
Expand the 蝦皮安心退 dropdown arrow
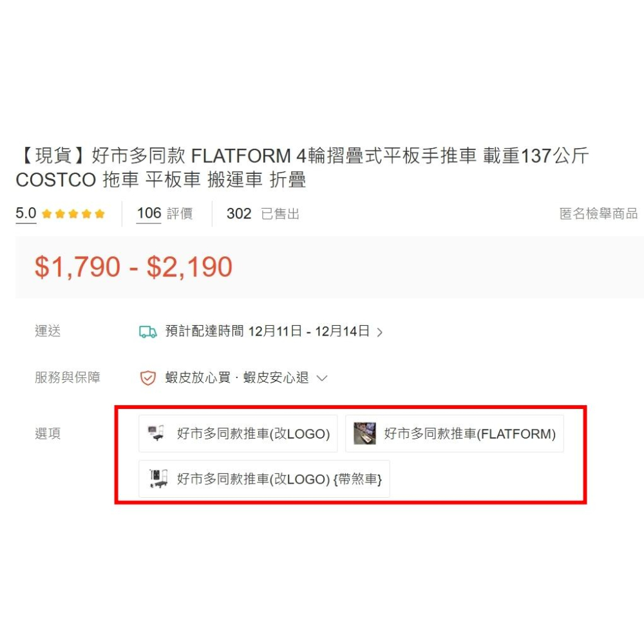point(322,378)
